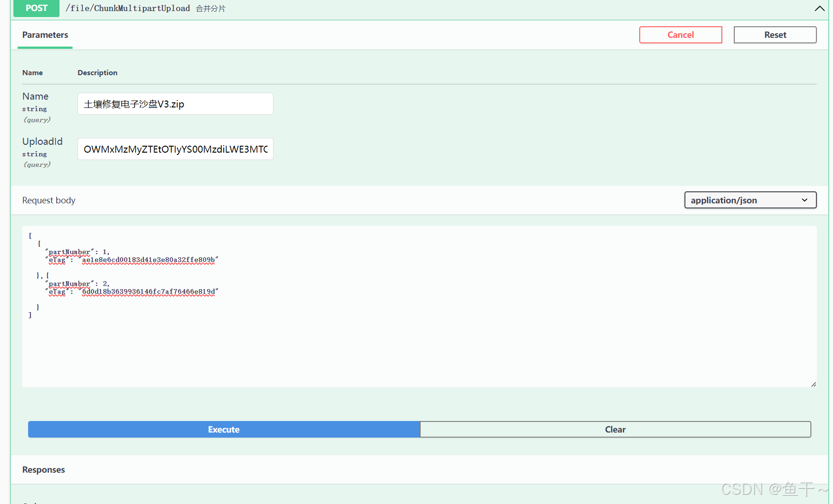Click the first eTag value ae1e8e6cd...
Viewport: 833px width, 504px height.
click(x=149, y=260)
